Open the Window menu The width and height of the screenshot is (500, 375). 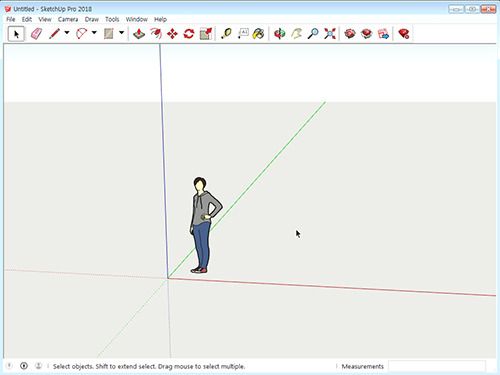click(137, 19)
